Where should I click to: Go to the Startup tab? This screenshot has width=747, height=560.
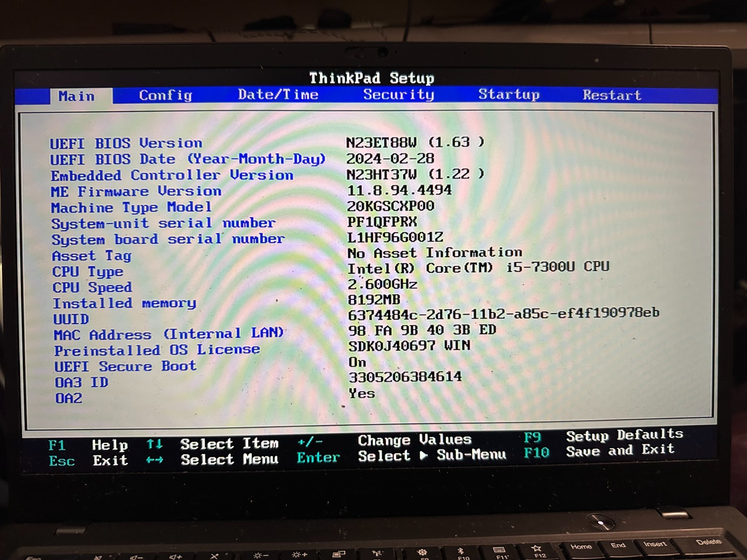point(509,94)
